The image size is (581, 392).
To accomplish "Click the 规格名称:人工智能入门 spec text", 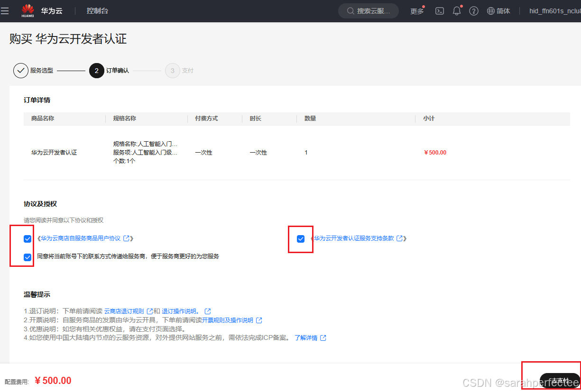I will [x=145, y=144].
